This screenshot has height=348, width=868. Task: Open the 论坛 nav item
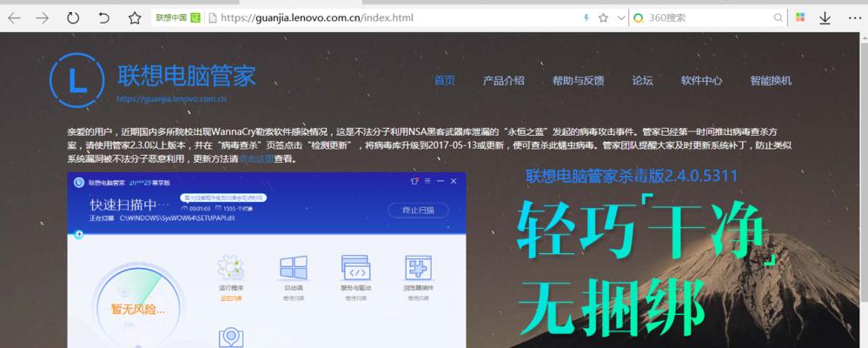click(643, 80)
